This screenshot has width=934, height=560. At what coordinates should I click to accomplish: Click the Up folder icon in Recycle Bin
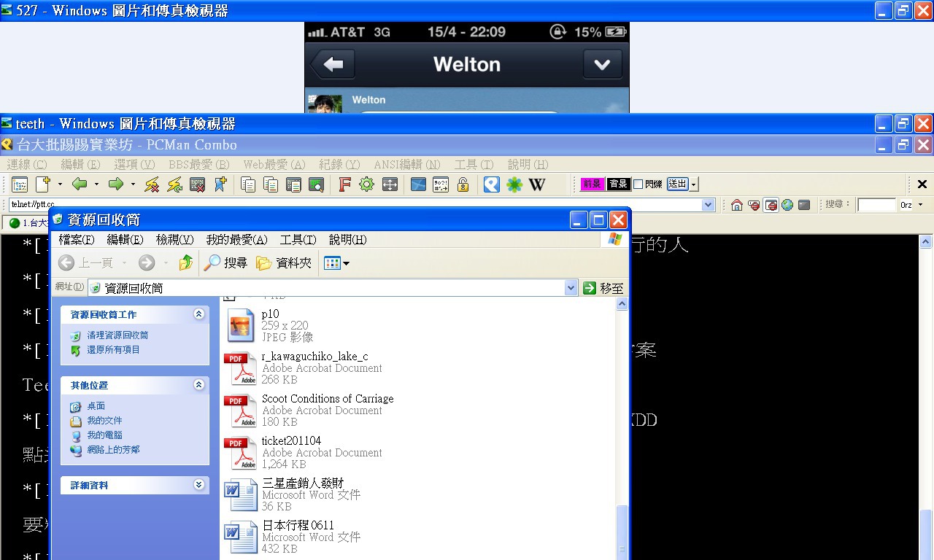point(186,262)
